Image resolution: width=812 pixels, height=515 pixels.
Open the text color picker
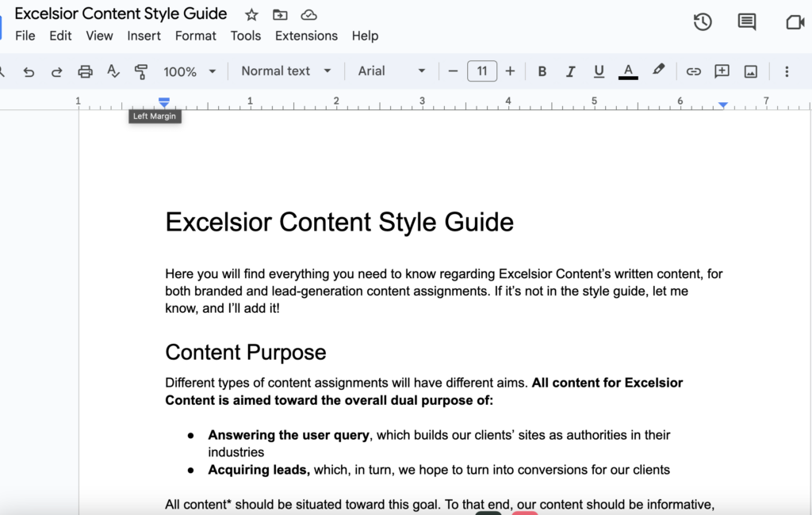(627, 71)
